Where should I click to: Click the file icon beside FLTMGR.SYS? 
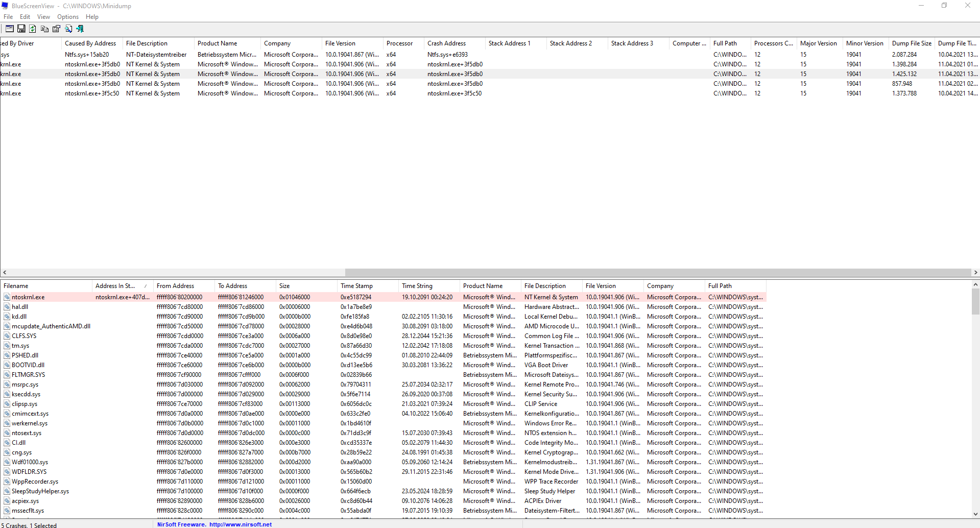(7, 375)
